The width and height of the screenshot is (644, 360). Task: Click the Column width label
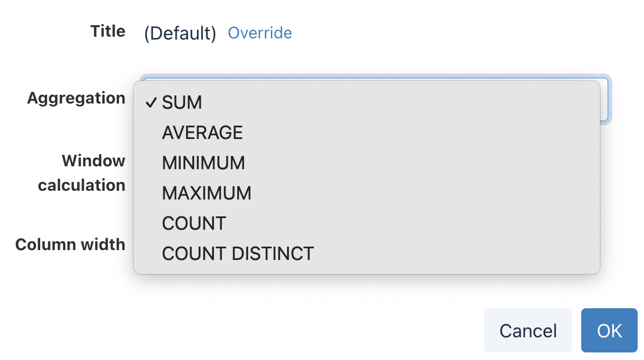point(70,245)
